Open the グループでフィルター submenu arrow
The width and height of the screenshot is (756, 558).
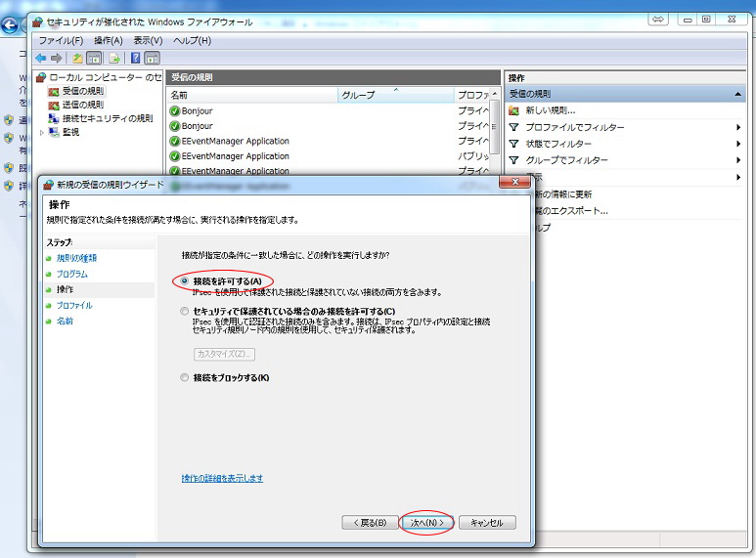point(738,160)
